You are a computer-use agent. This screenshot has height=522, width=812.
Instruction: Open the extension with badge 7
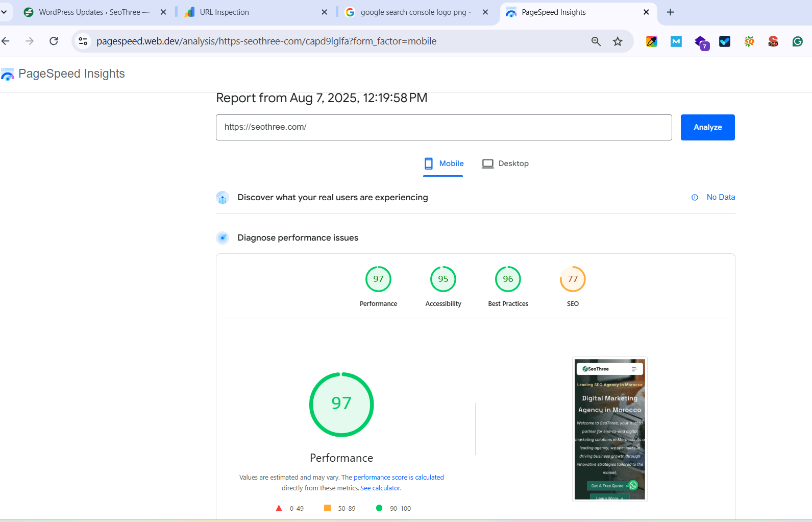[x=701, y=42]
